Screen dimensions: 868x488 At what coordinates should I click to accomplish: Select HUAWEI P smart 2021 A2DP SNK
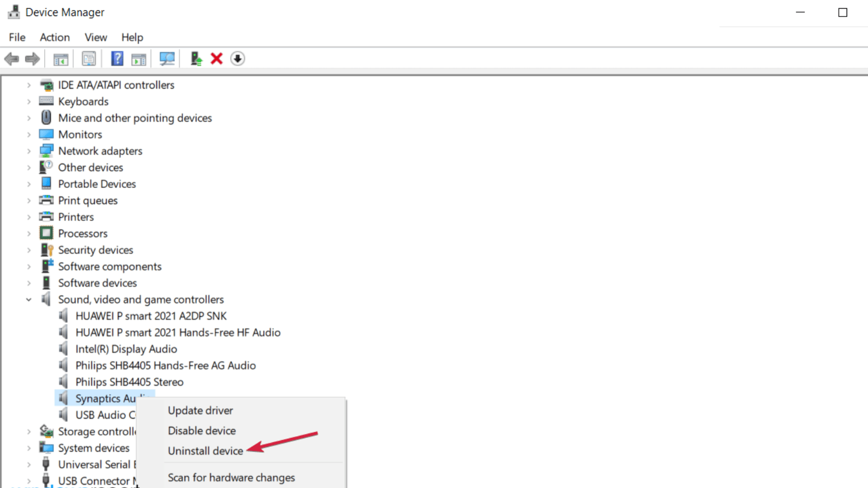151,316
